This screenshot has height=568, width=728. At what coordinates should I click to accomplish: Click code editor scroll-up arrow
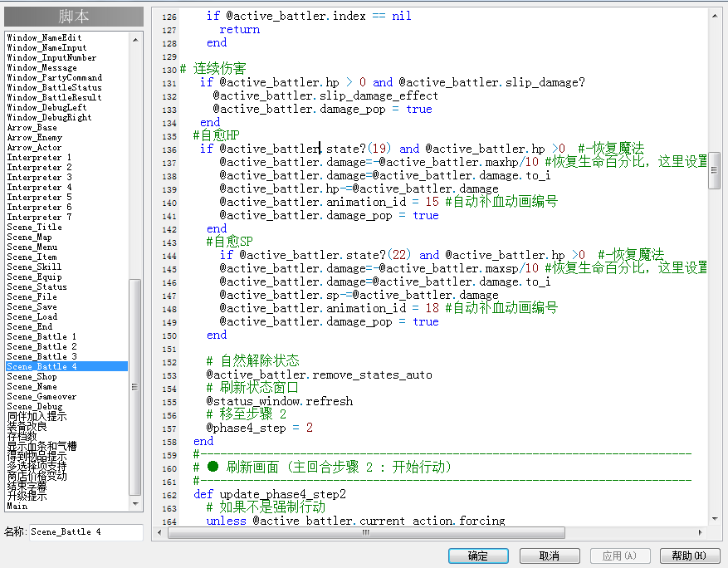coord(715,16)
